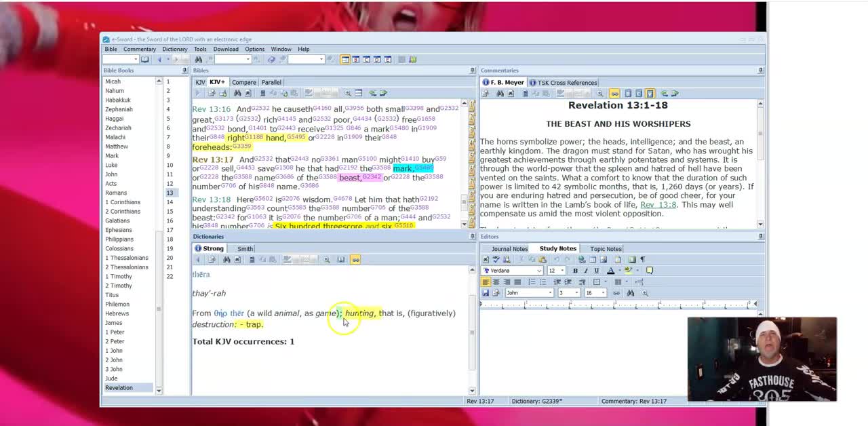This screenshot has width=868, height=426.
Task: Toggle the Editor (E) panel view icon
Action: pyautogui.click(x=388, y=60)
